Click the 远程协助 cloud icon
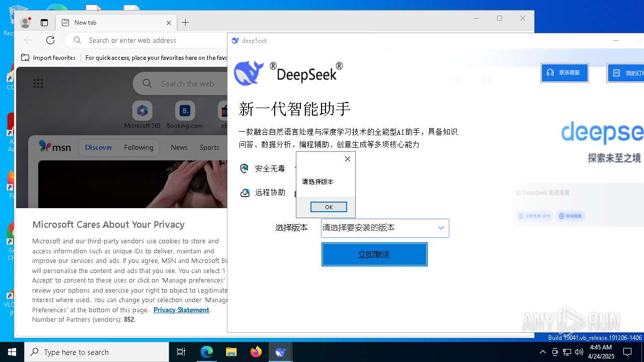Screen dimensions: 644x362 (245, 193)
